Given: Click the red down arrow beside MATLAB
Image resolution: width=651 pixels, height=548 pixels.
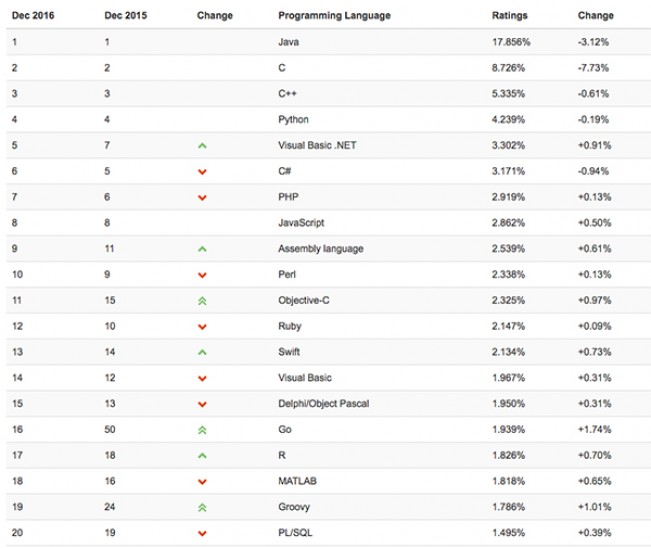Looking at the screenshot, I should (x=203, y=481).
